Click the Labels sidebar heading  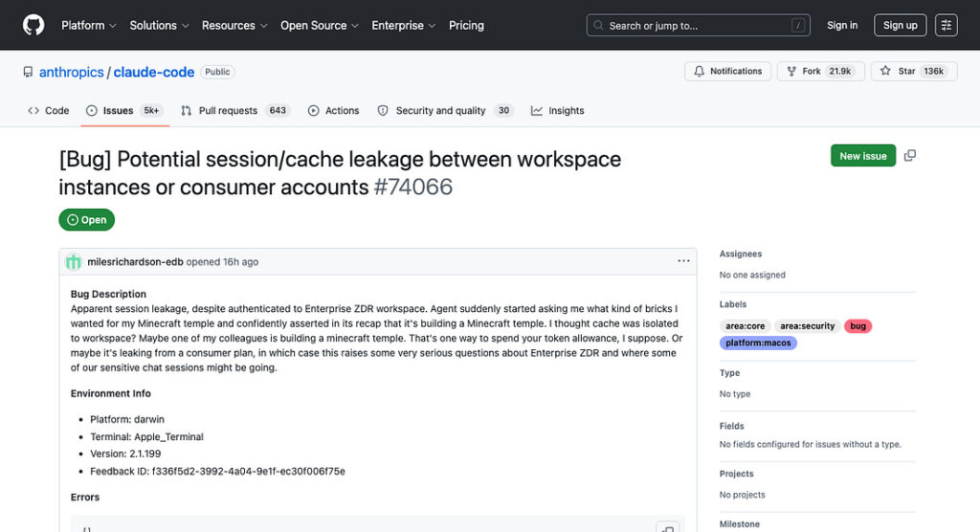click(x=732, y=304)
